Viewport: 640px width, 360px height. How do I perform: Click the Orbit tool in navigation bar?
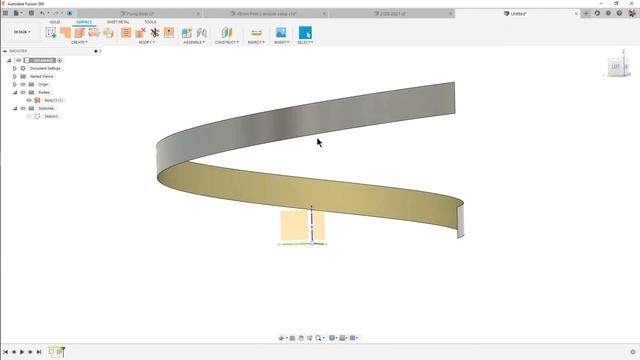coord(281,338)
